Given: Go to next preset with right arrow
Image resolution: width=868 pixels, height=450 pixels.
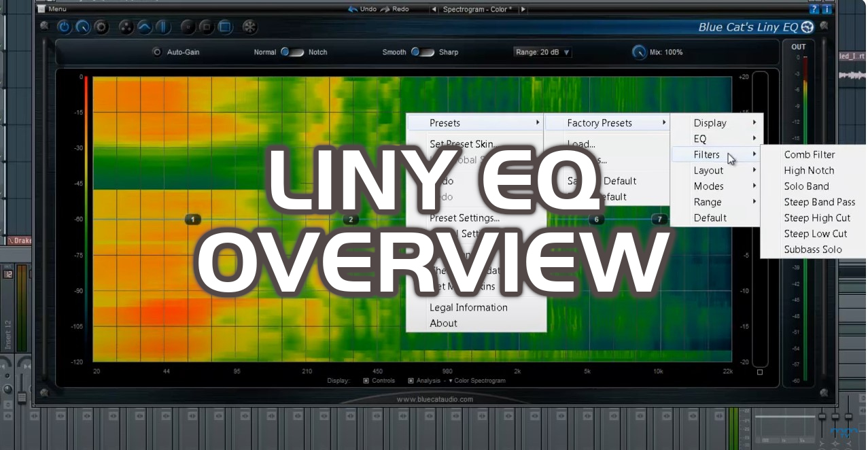Looking at the screenshot, I should coord(523,10).
